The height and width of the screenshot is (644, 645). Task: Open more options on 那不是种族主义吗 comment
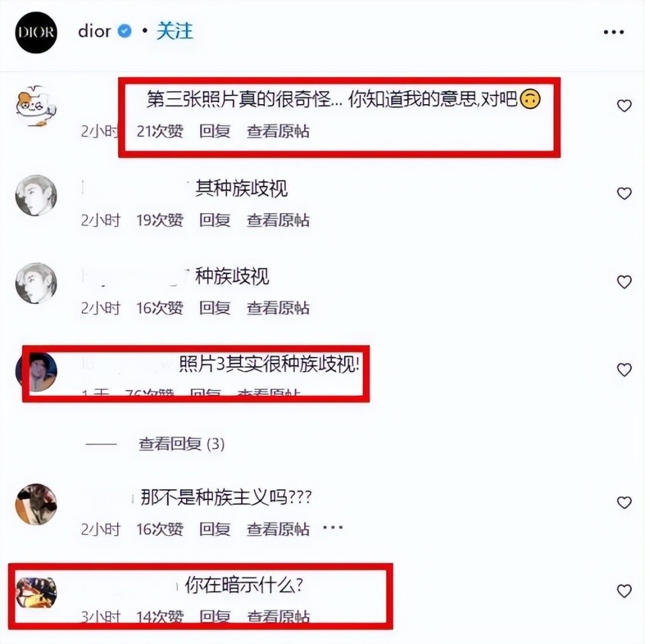(333, 527)
